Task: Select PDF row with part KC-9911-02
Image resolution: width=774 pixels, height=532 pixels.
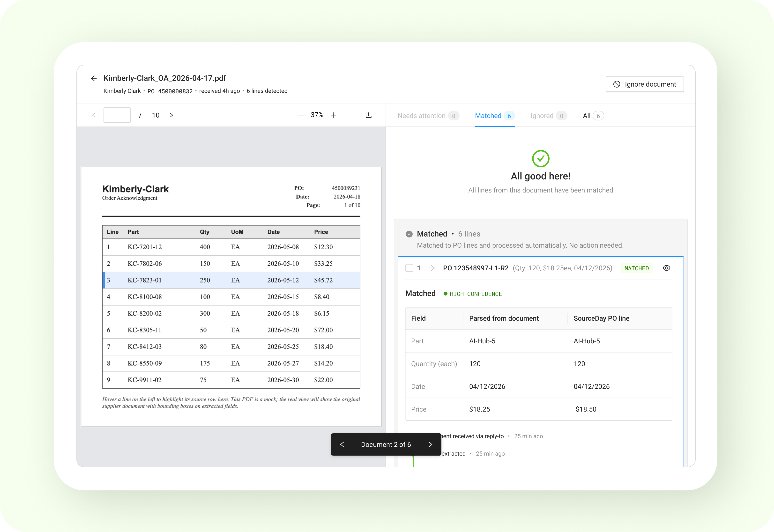Action: pos(231,380)
